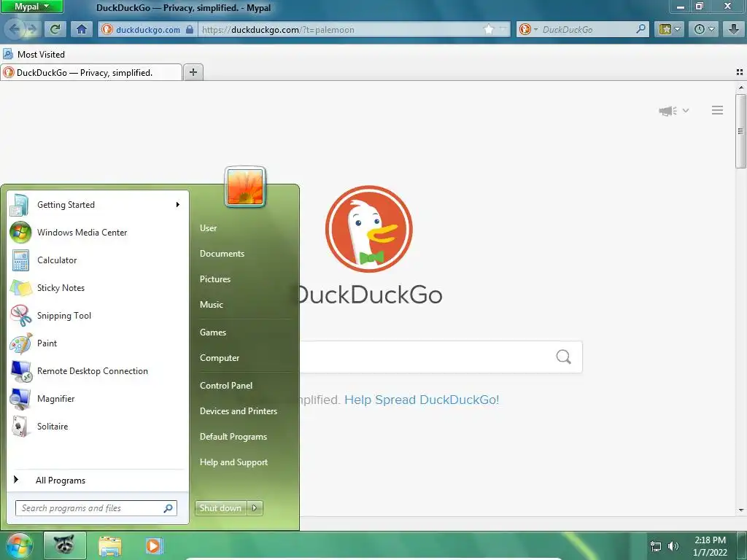Click the Windows Start orb
The image size is (747, 560).
pos(19,545)
